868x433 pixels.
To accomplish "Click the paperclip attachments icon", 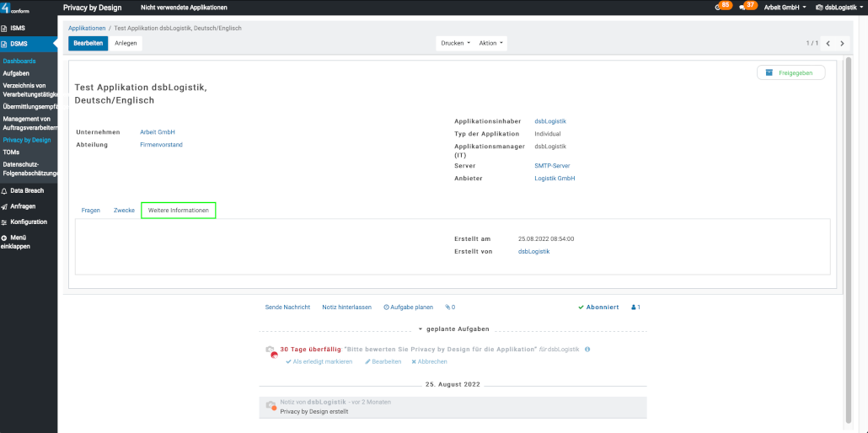I will [x=450, y=307].
